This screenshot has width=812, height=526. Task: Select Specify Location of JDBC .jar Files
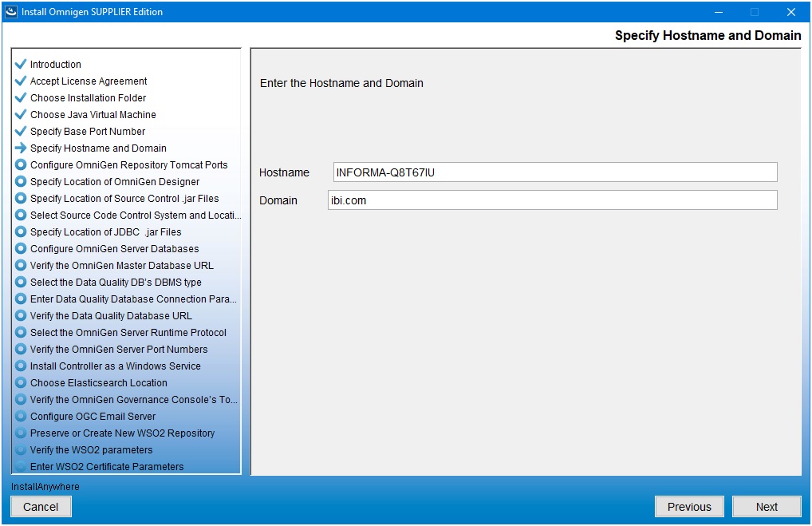tap(105, 231)
